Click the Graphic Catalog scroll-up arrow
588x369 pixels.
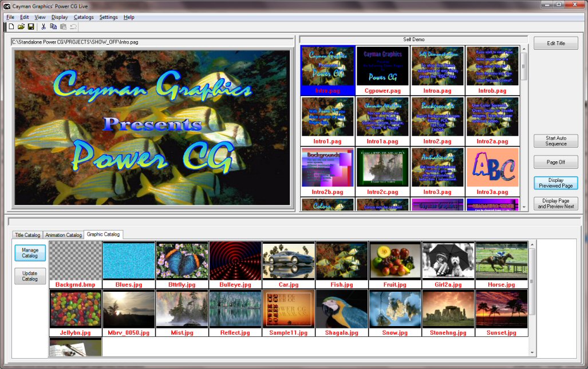532,245
